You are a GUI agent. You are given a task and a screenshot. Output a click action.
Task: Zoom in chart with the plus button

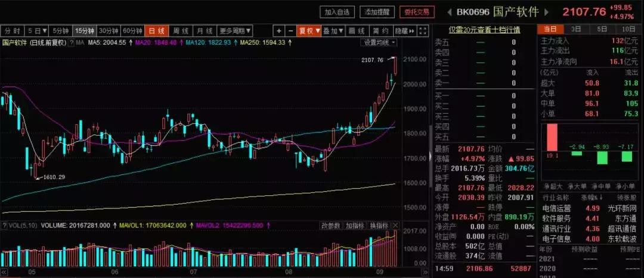click(279, 31)
